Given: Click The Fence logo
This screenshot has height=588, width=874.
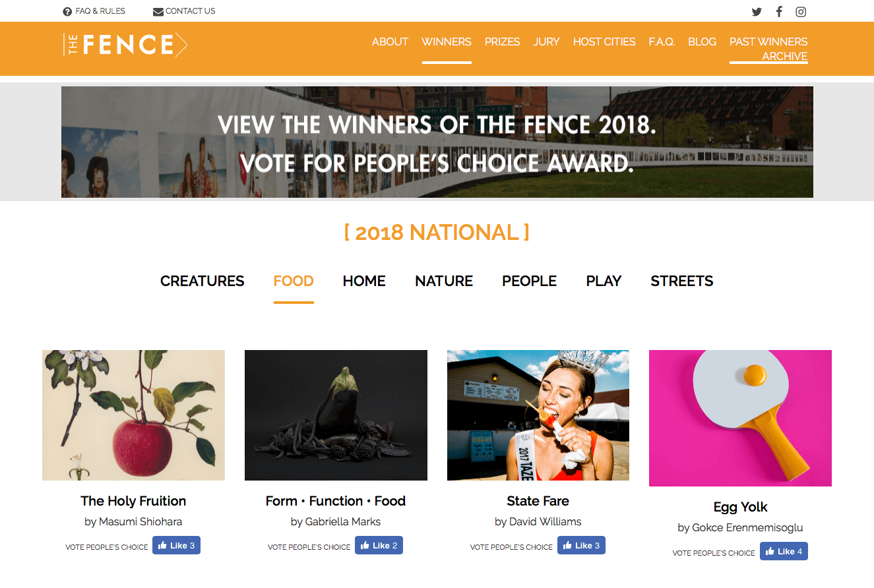Looking at the screenshot, I should click(x=125, y=45).
